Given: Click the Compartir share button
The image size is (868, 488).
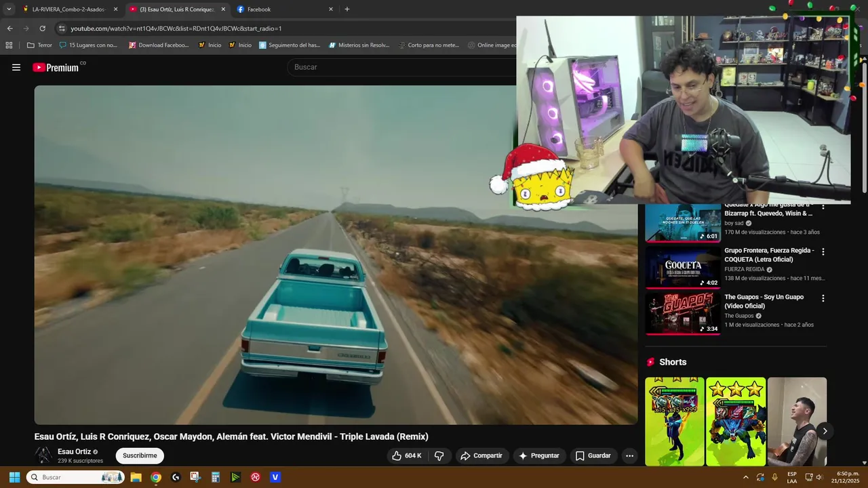Looking at the screenshot, I should [x=481, y=455].
